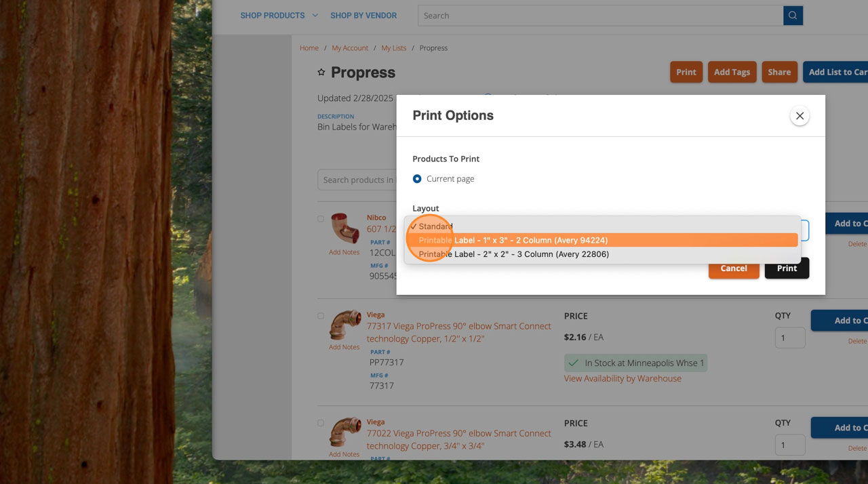Tick the checkbox for the Nibco product
This screenshot has width=868, height=484.
(x=321, y=219)
